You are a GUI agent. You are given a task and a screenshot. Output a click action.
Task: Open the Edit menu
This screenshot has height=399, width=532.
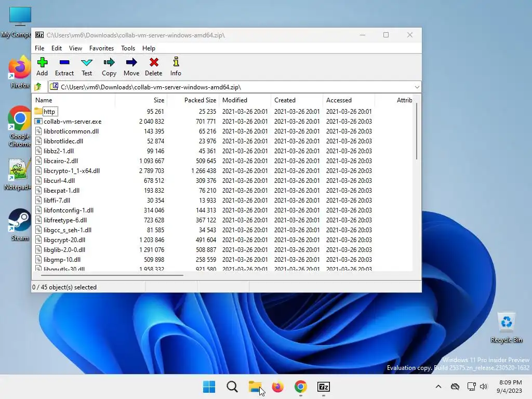tap(56, 48)
